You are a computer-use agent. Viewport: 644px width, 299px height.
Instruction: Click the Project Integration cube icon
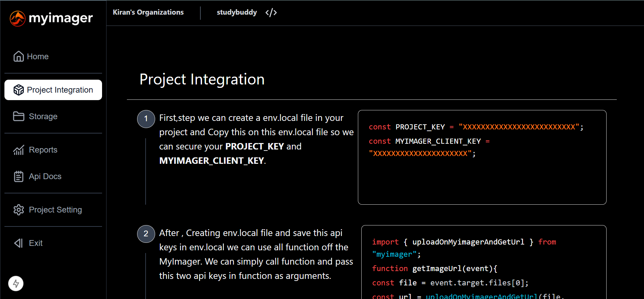(x=18, y=90)
